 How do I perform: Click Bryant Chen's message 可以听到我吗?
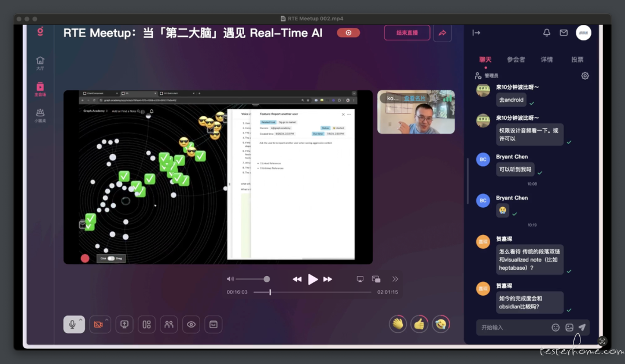(x=515, y=170)
